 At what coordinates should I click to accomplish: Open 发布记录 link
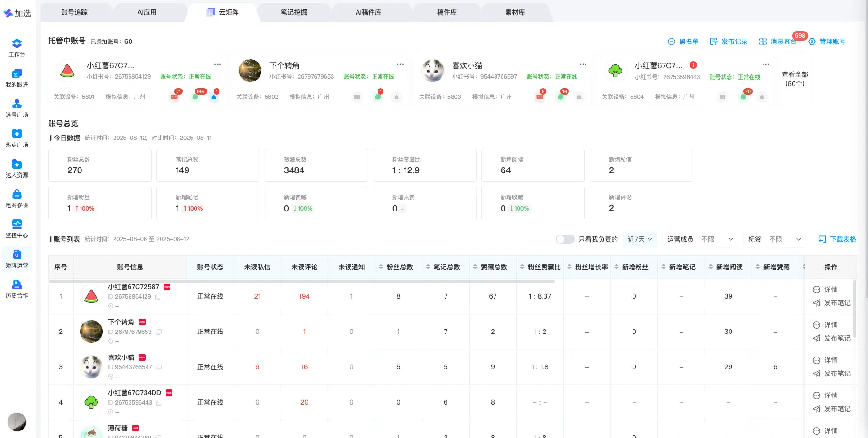pos(729,41)
